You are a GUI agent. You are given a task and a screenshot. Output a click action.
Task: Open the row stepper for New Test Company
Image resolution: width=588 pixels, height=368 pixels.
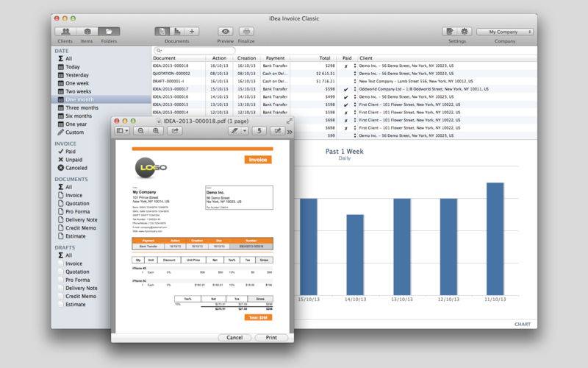[x=355, y=81]
